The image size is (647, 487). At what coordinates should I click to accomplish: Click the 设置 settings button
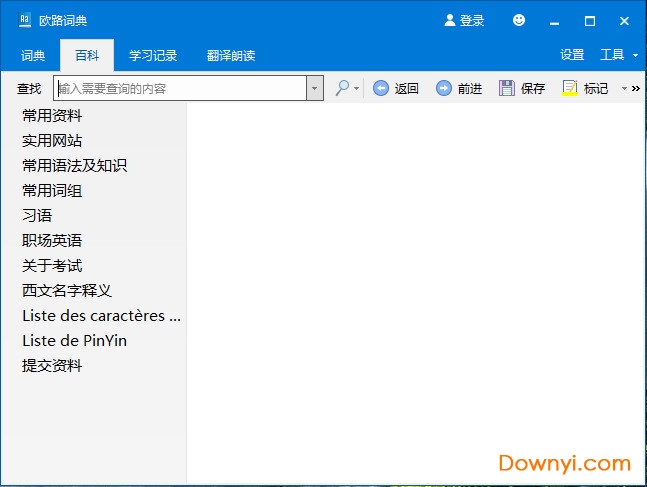pyautogui.click(x=572, y=55)
